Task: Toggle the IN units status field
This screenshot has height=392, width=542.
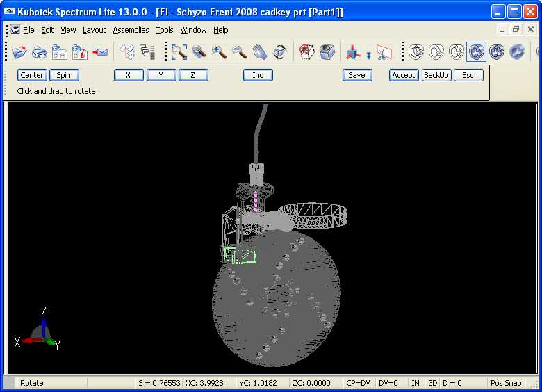Action: point(416,383)
